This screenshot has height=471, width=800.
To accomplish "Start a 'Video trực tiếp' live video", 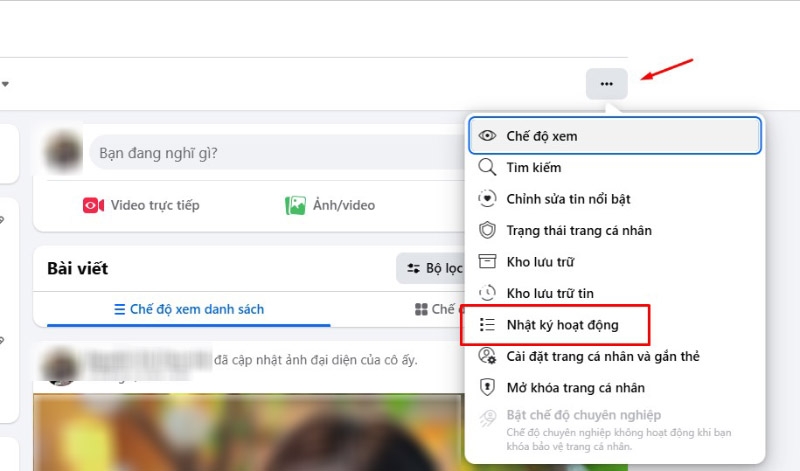I will coord(141,205).
